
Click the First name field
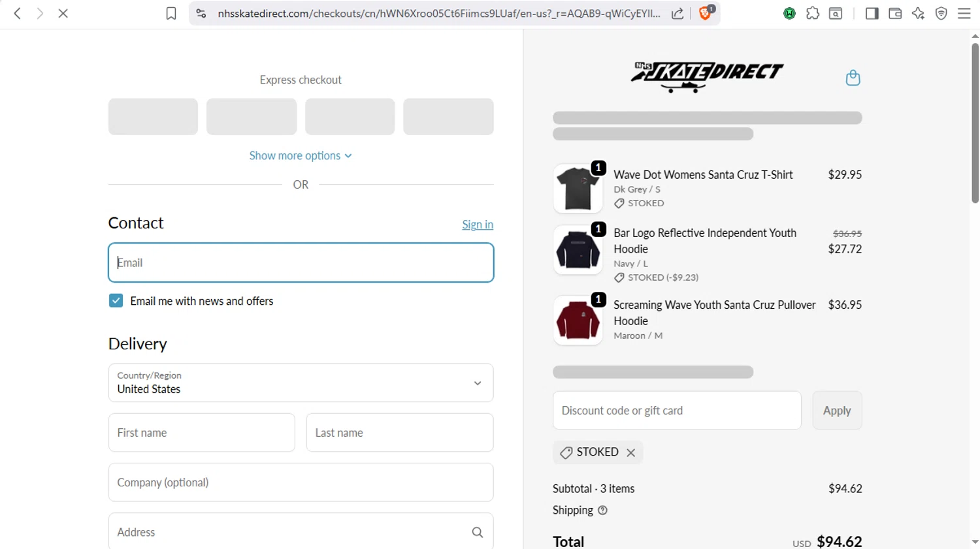[201, 433]
